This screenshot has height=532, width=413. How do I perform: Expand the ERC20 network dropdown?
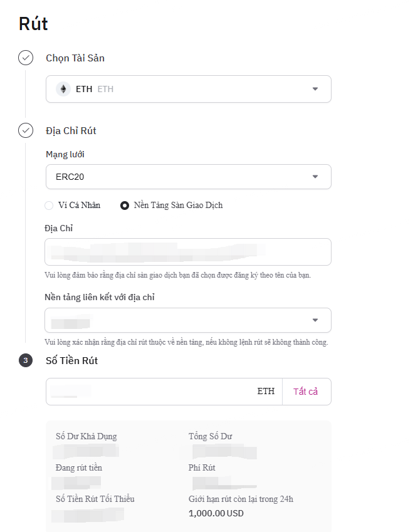pyautogui.click(x=315, y=177)
